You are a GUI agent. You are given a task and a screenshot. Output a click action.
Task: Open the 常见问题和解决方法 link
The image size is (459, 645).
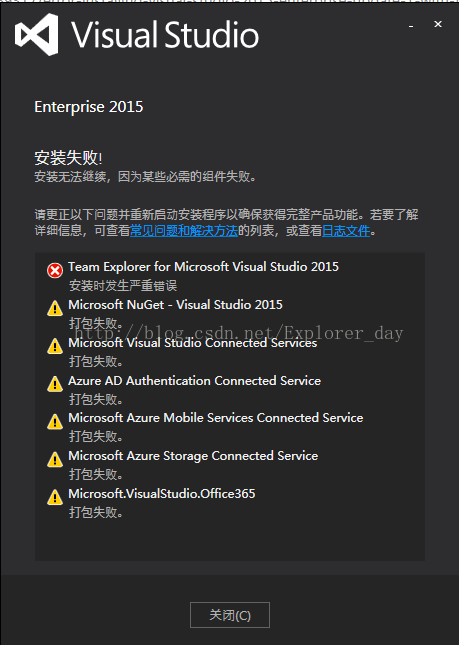coord(184,231)
